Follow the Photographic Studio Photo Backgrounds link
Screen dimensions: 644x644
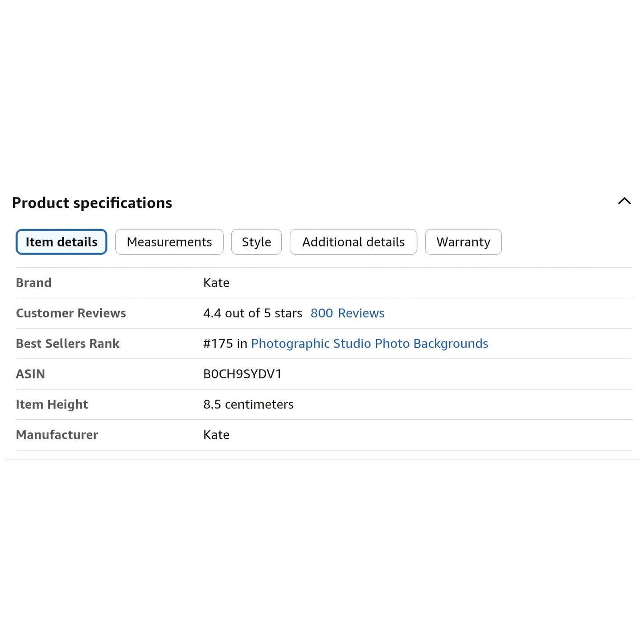[369, 344]
